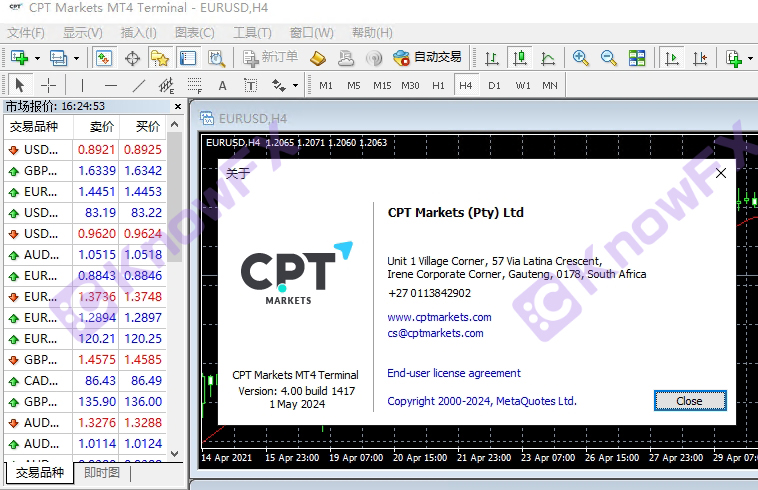Screen dimensions: 758x490
Task: Toggle the Data Window crosshair icon
Action: click(x=132, y=58)
